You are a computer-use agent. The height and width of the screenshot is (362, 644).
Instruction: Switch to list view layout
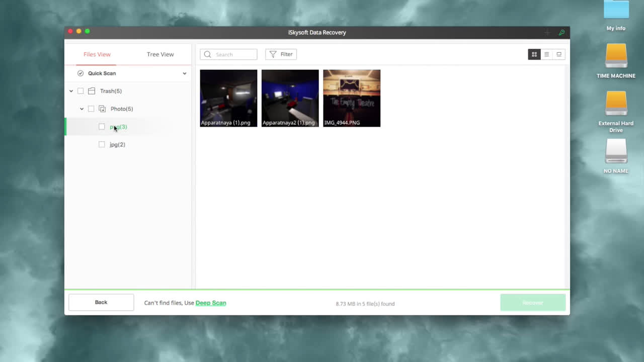[x=546, y=54]
